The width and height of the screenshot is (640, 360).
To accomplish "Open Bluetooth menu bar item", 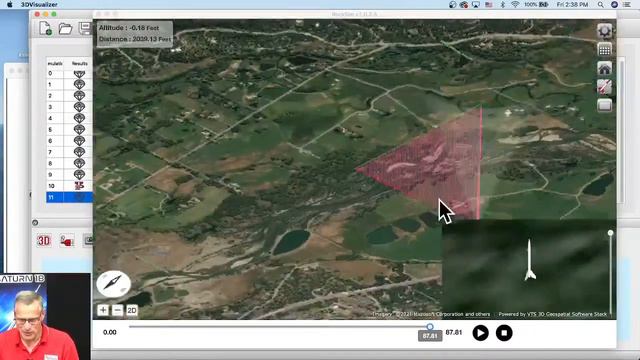I will 503,4.
